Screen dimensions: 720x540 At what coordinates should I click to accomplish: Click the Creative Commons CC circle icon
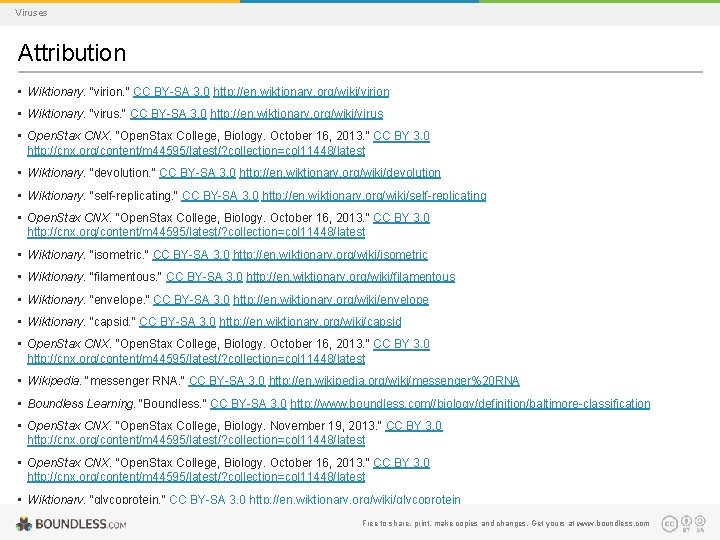(x=669, y=523)
